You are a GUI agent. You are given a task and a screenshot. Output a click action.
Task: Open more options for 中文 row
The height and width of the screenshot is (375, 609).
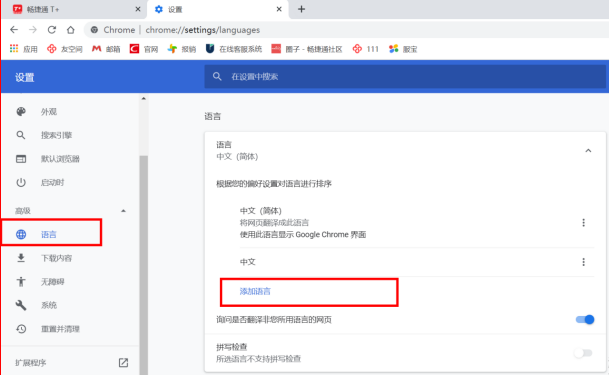point(583,262)
